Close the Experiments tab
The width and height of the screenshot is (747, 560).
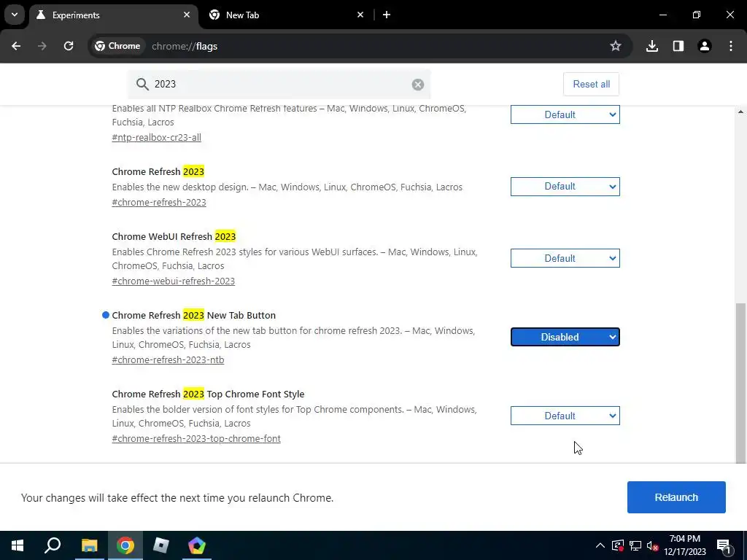click(x=187, y=15)
